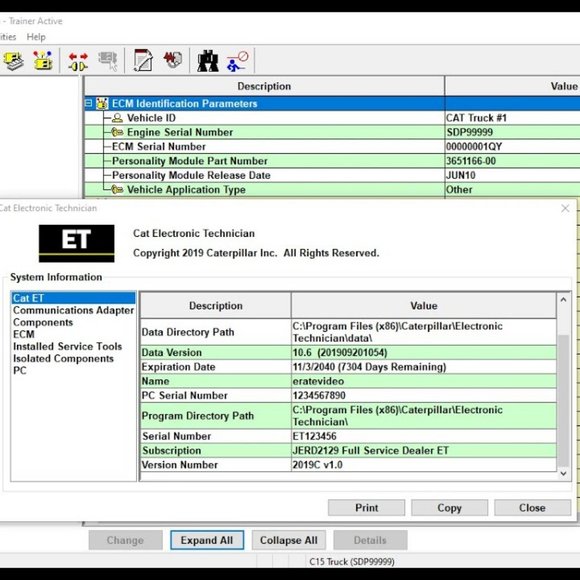This screenshot has height=580, width=580.
Task: Click the connect/disconnect red arrows icon
Action: (78, 61)
